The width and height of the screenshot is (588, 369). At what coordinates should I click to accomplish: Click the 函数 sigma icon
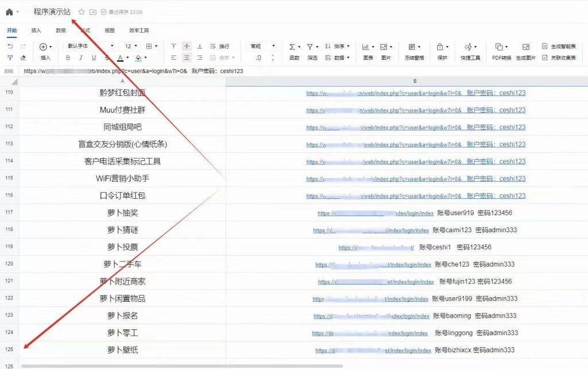coord(292,47)
